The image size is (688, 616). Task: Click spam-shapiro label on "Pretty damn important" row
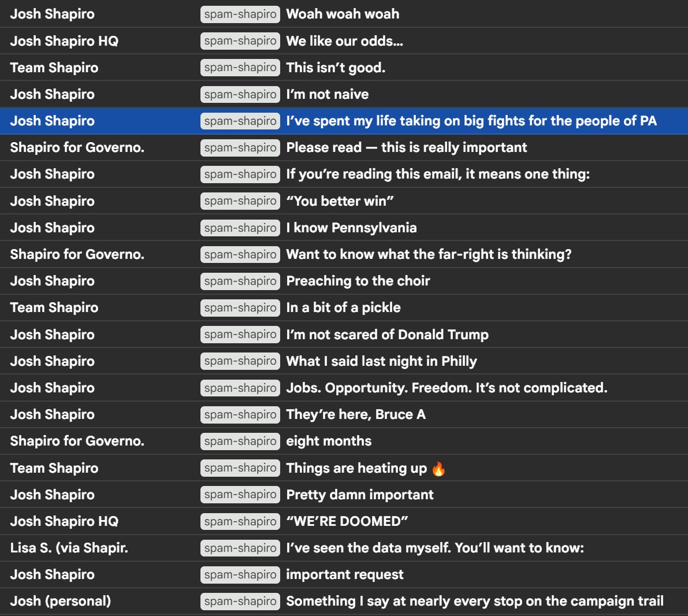[x=240, y=495]
